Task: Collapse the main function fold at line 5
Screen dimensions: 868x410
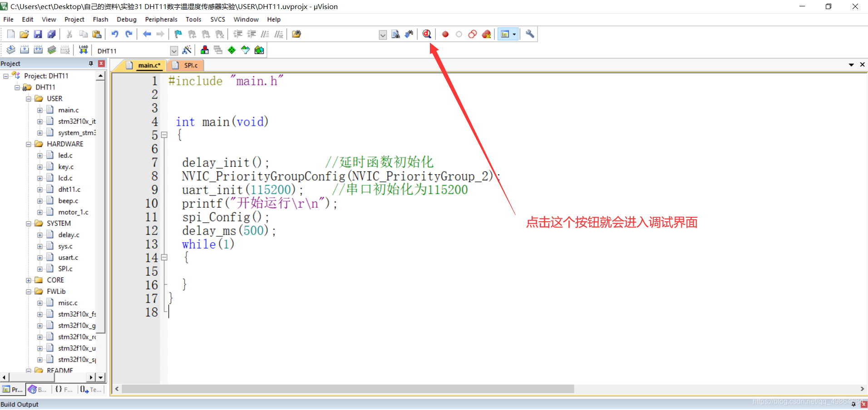Action: [x=164, y=135]
